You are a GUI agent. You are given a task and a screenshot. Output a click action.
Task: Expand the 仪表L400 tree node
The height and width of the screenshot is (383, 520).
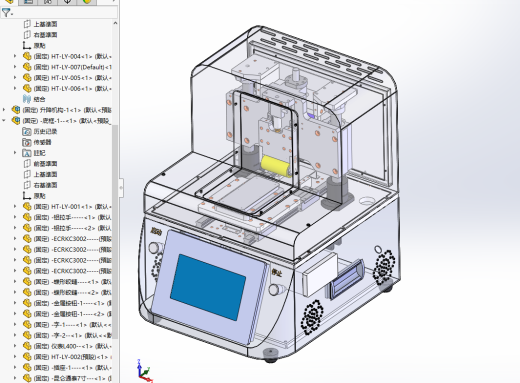pyautogui.click(x=15, y=346)
